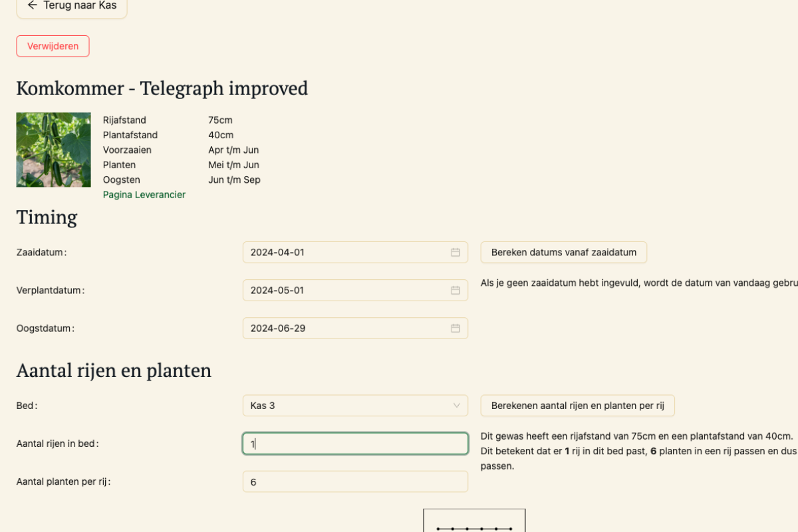
Task: Expand the Bed dropdown chevron
Action: 456,406
